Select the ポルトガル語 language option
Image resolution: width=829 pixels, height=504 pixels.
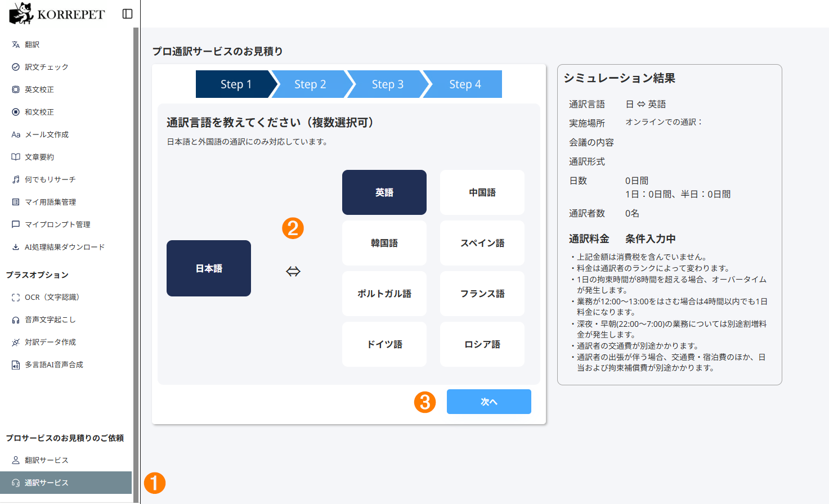click(x=384, y=294)
